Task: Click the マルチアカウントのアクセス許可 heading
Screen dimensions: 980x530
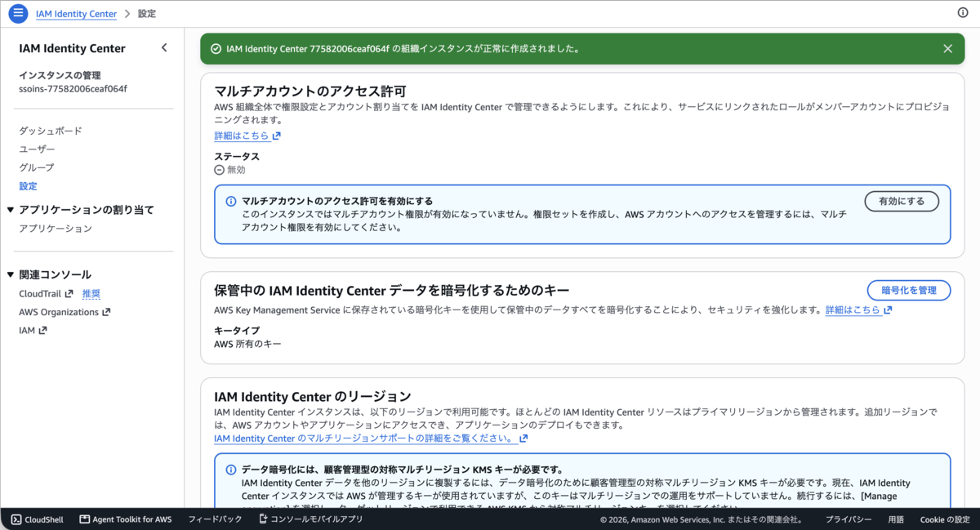Action: pyautogui.click(x=310, y=91)
